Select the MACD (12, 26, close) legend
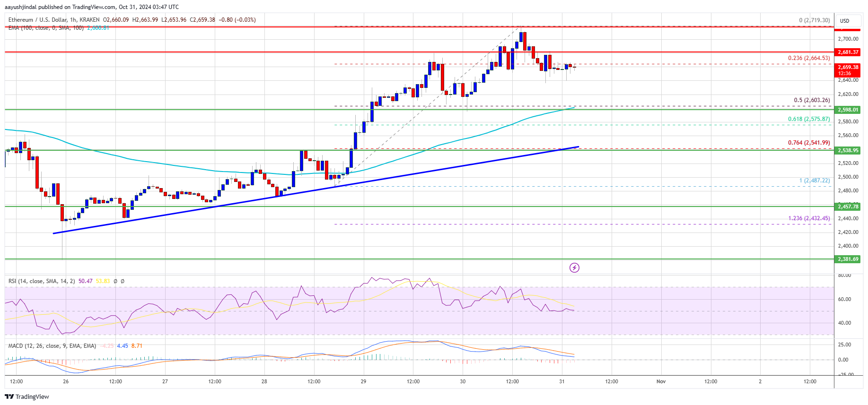 (52, 346)
